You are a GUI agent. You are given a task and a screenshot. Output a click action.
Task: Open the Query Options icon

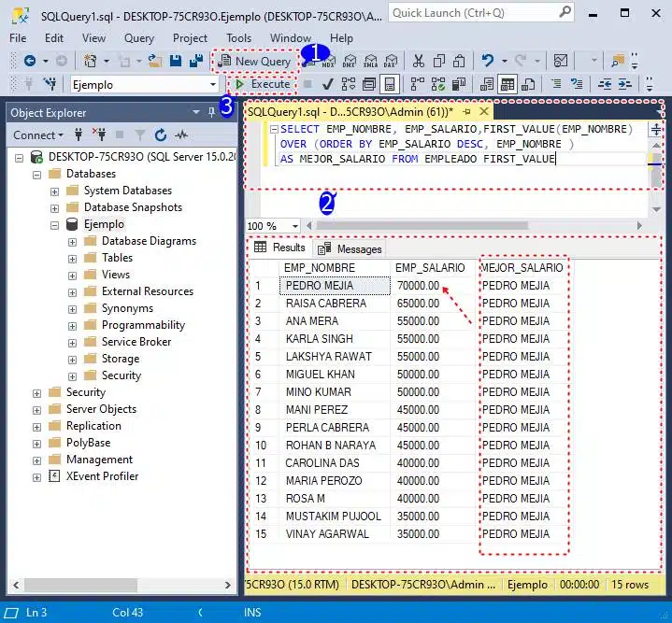tap(368, 84)
